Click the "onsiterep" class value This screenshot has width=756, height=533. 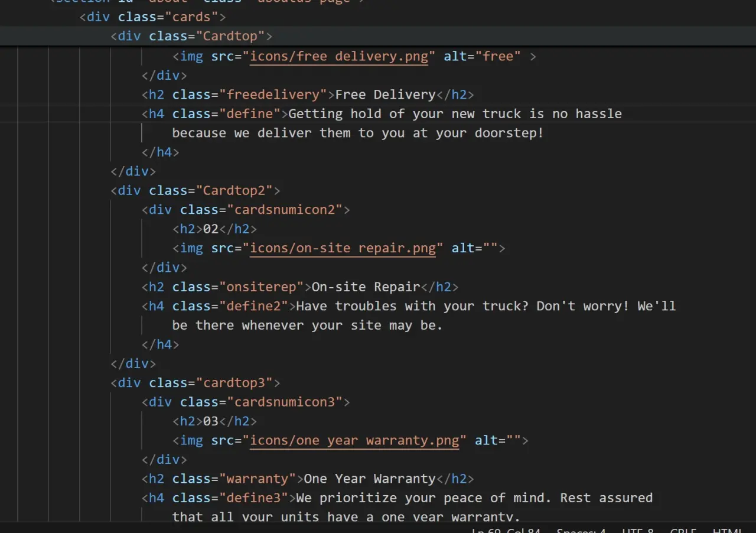click(261, 287)
